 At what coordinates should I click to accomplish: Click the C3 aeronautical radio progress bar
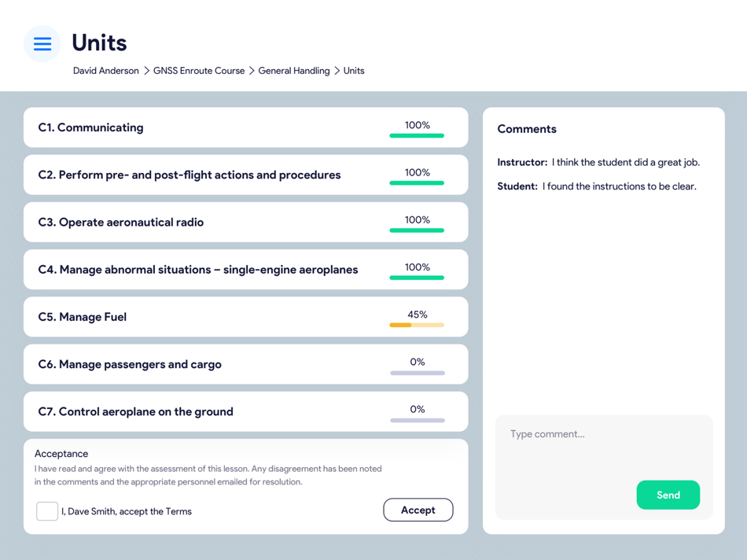[417, 230]
